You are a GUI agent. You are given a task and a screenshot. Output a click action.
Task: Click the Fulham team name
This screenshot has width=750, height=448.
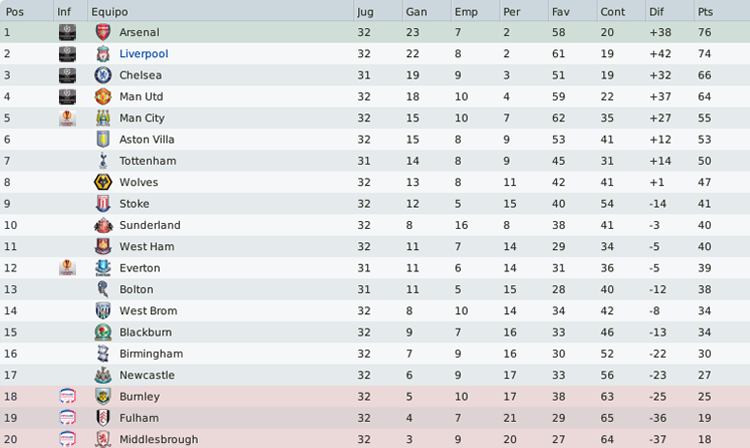pos(139,418)
